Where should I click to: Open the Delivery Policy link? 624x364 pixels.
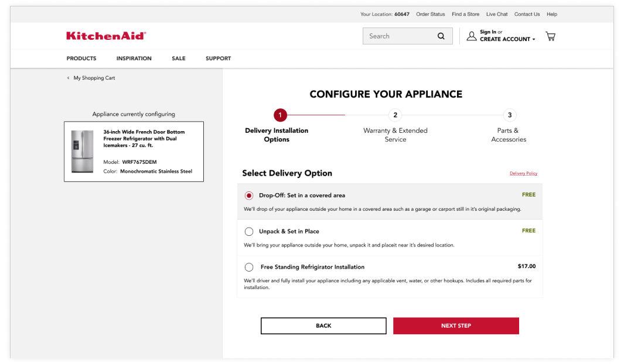click(523, 173)
